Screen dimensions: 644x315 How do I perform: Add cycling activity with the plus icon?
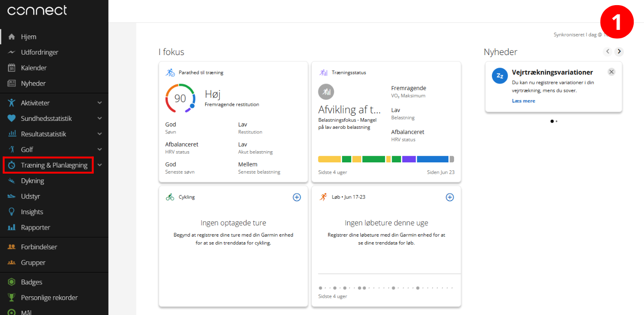pyautogui.click(x=297, y=197)
